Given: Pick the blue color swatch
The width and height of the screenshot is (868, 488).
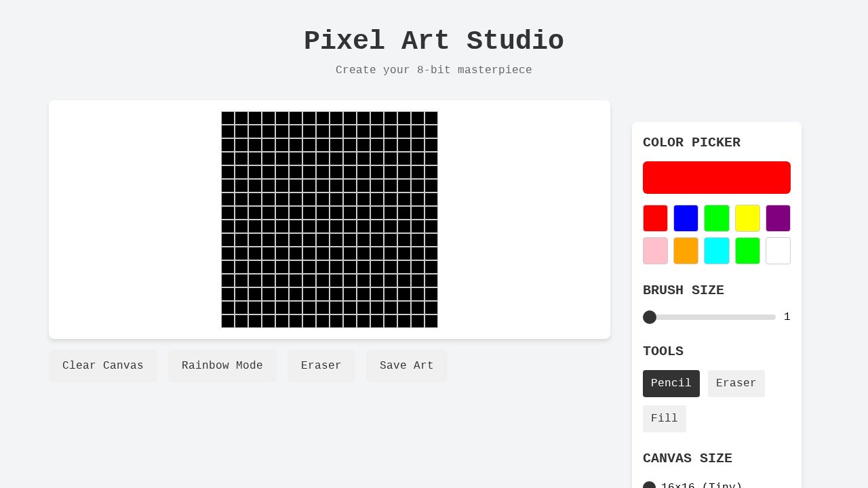Looking at the screenshot, I should click(x=686, y=218).
